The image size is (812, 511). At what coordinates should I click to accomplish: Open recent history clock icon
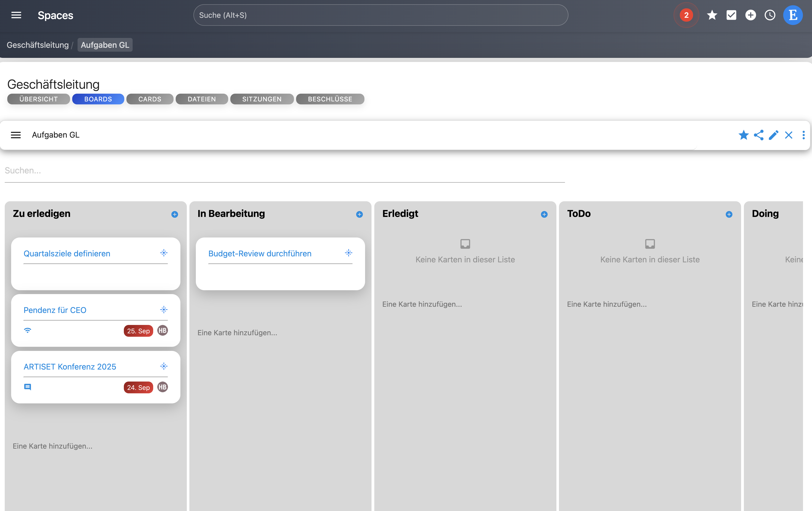(770, 15)
